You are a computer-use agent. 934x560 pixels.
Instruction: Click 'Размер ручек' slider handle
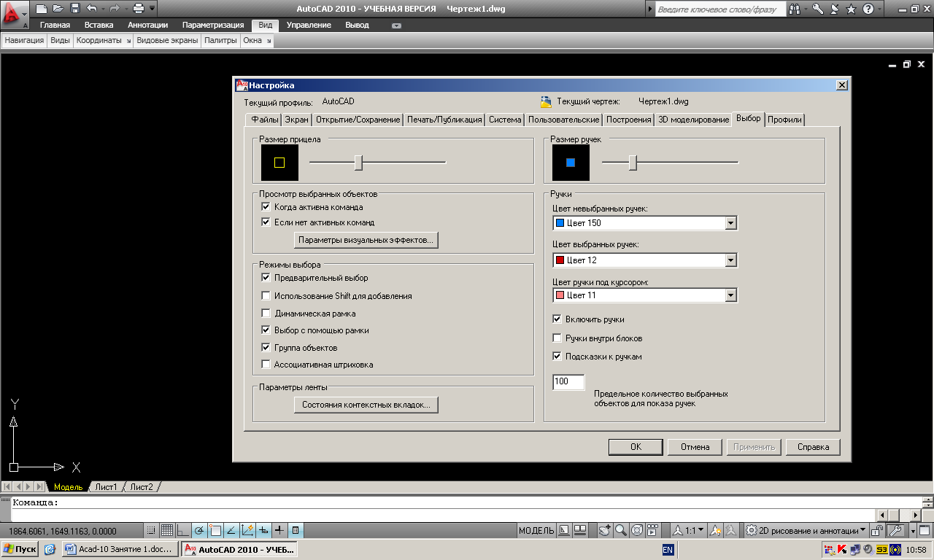[633, 162]
